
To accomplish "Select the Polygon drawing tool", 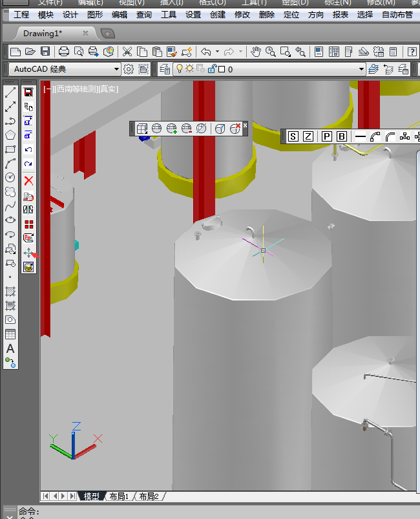I will click(10, 135).
